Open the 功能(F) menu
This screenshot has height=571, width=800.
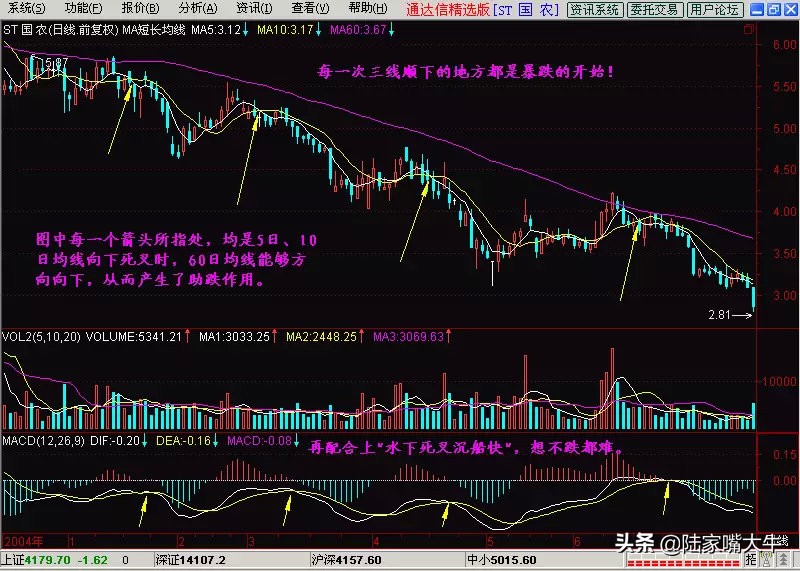(84, 8)
